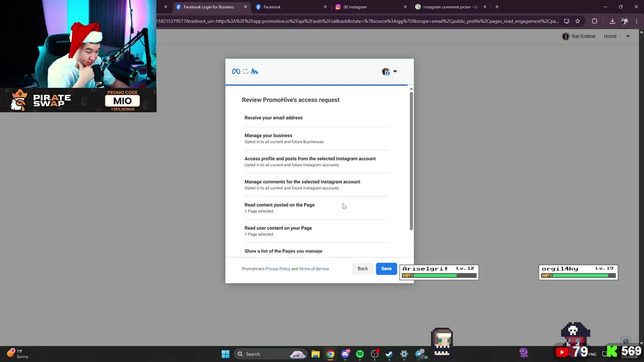Screen dimensions: 644x362
Task: Open Discord from the taskbar
Action: click(345, 354)
